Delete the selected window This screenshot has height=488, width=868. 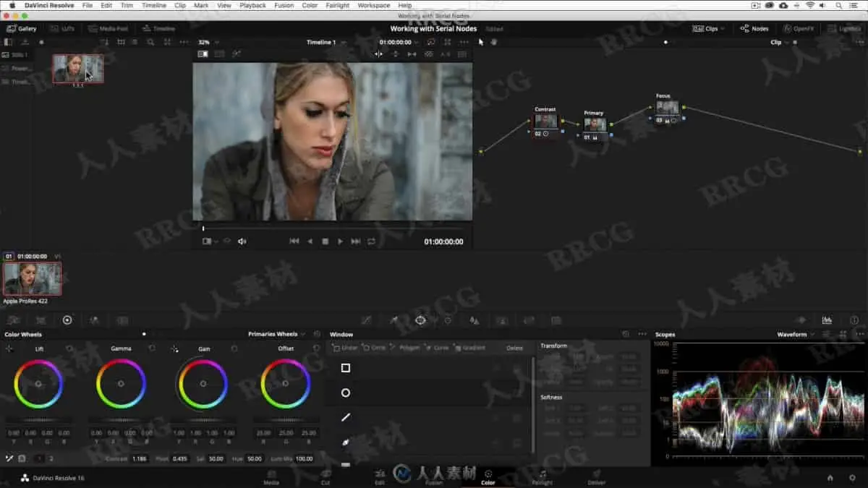coord(514,348)
